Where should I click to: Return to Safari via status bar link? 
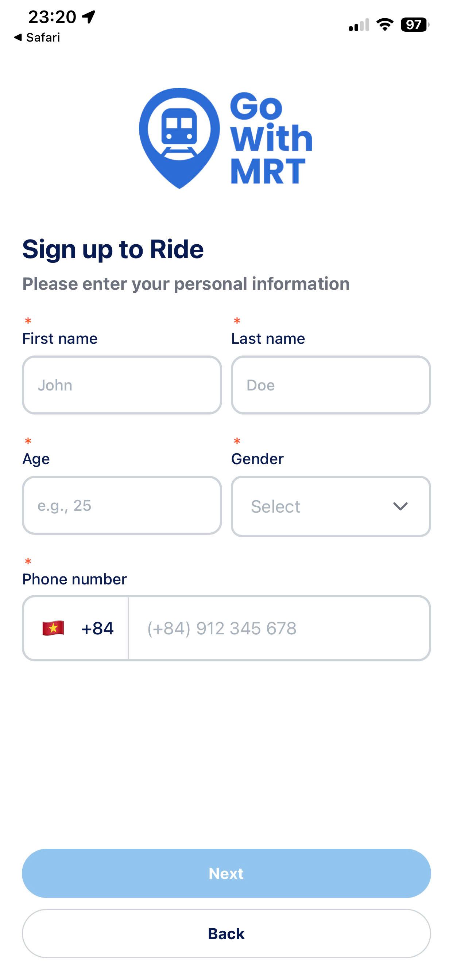(x=43, y=37)
